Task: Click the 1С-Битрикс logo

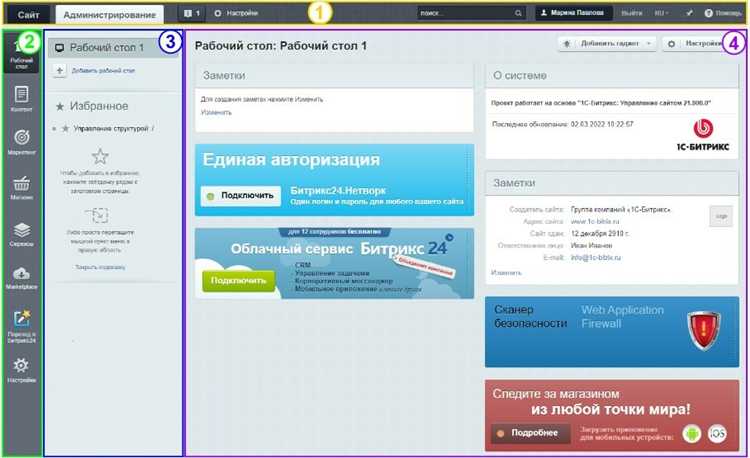Action: 703,135
